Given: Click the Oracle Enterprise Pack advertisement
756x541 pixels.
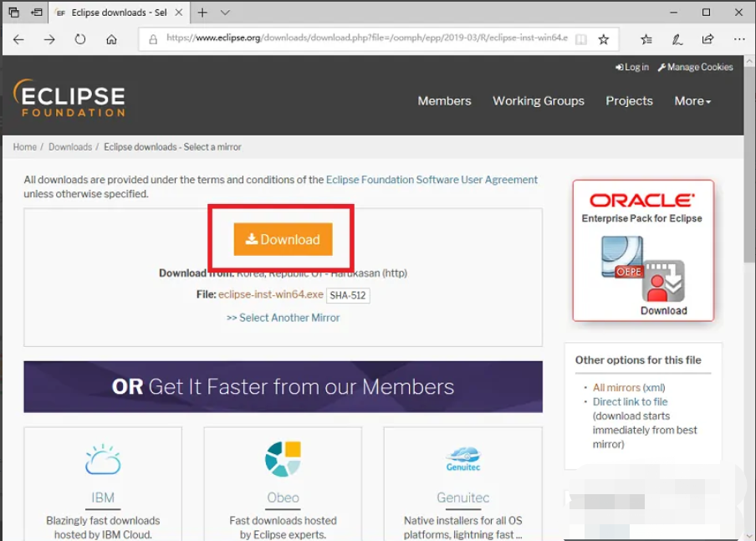Looking at the screenshot, I should coord(643,250).
